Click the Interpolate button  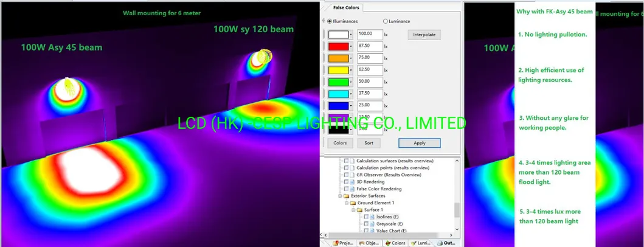[424, 35]
